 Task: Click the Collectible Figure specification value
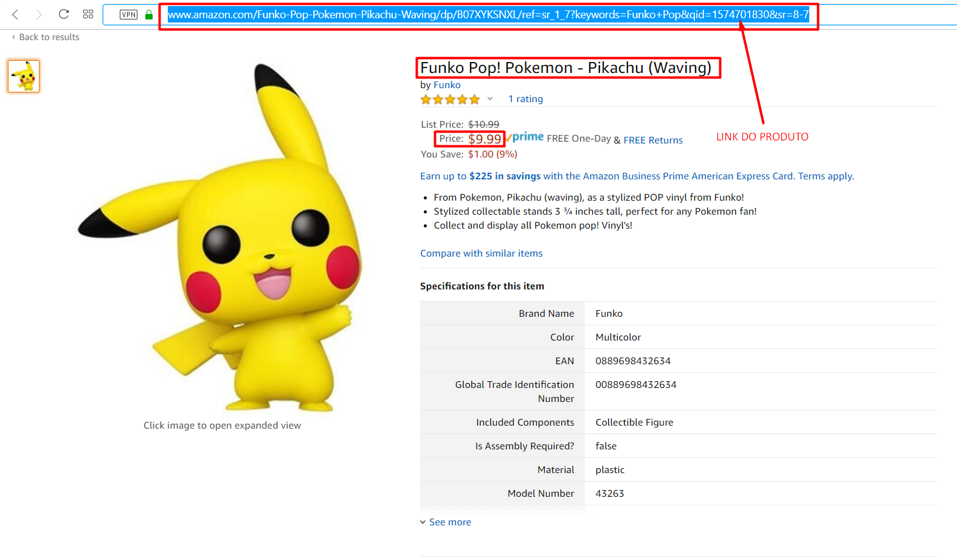634,423
